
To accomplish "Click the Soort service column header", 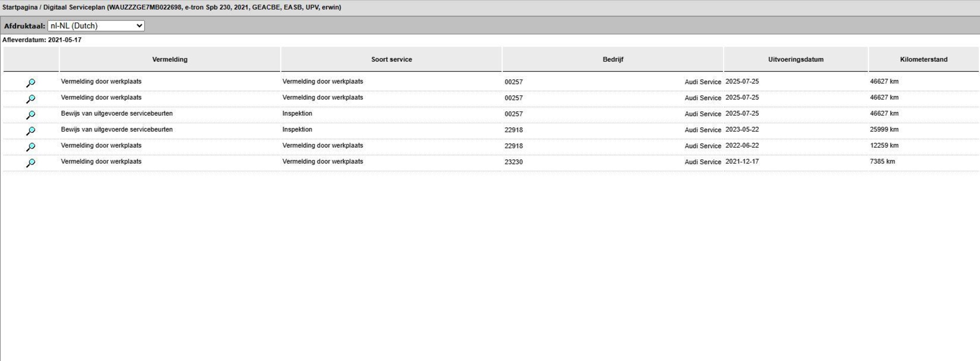I will click(x=392, y=59).
